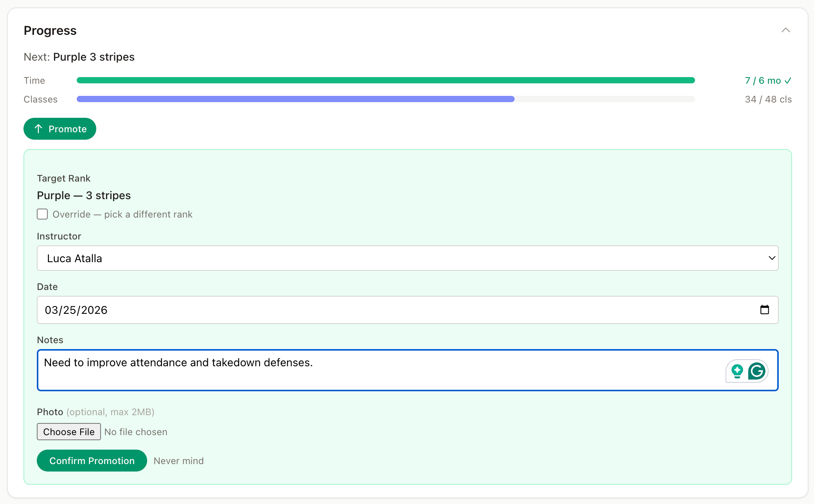
Task: Click the Progress heading
Action: (x=50, y=31)
